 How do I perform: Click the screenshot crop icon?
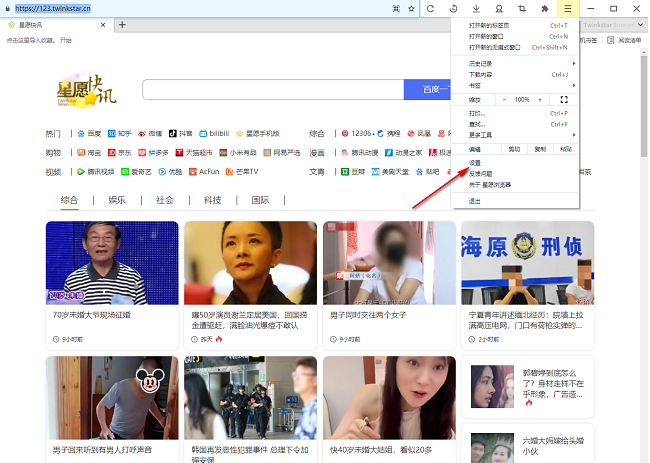522,8
